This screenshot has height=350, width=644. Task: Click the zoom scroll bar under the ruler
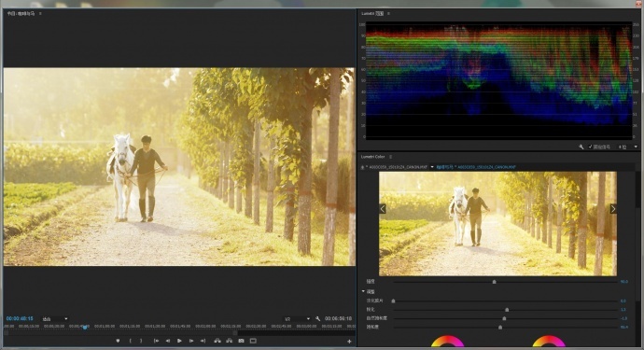click(x=119, y=333)
